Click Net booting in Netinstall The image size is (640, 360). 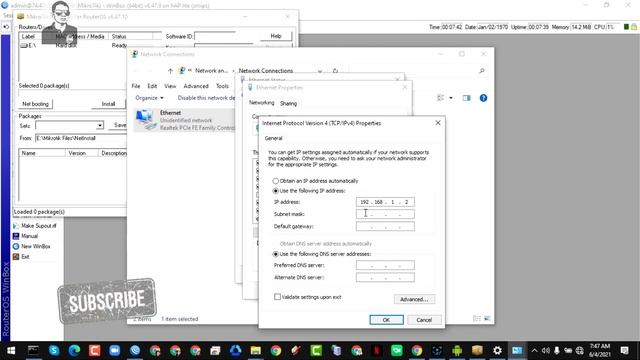(x=36, y=104)
